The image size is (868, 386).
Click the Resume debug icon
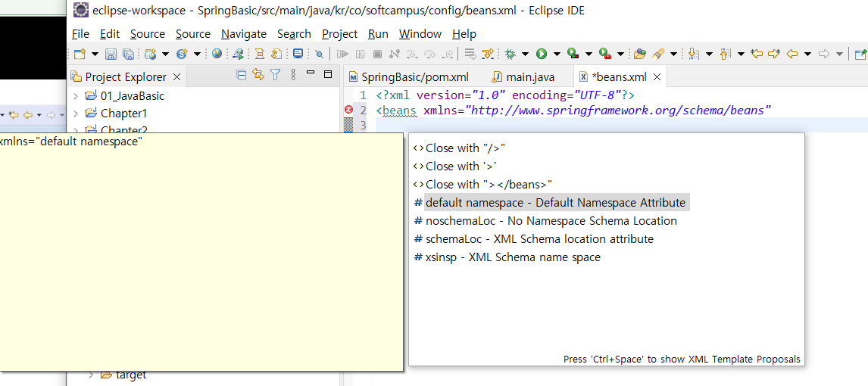(x=342, y=54)
